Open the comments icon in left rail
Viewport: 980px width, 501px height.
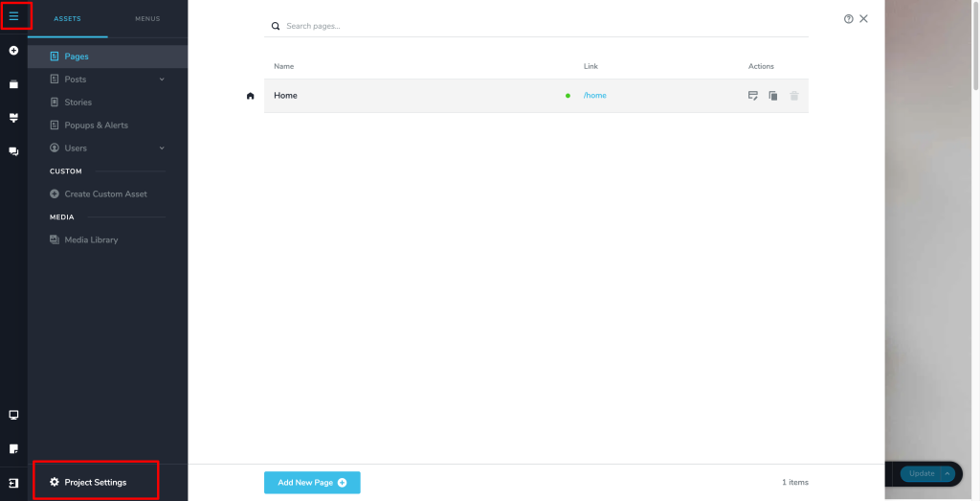point(13,151)
